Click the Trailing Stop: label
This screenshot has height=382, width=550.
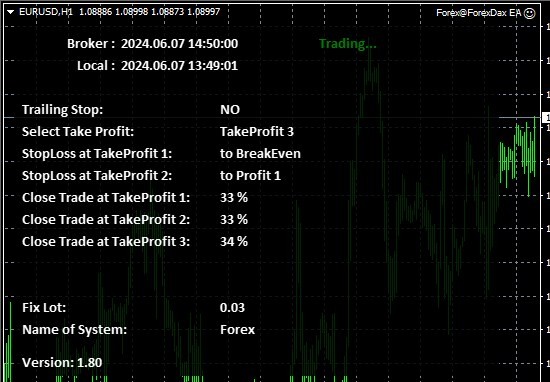tap(62, 110)
